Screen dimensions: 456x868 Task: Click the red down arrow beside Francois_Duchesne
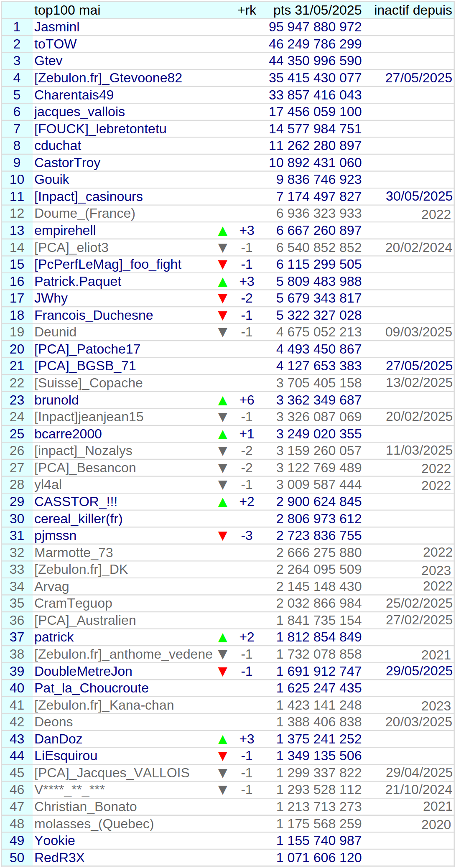(223, 316)
